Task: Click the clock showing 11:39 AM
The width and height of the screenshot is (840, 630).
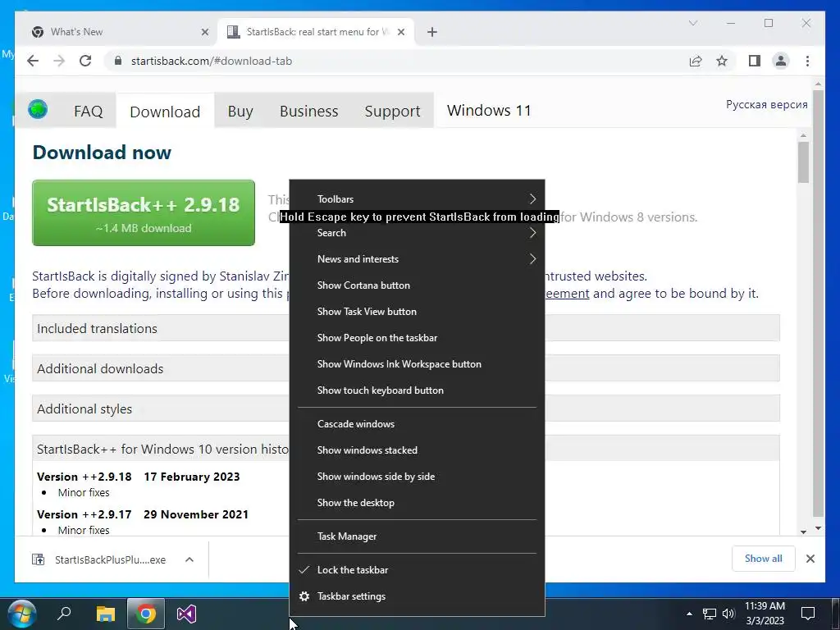Action: (765, 614)
